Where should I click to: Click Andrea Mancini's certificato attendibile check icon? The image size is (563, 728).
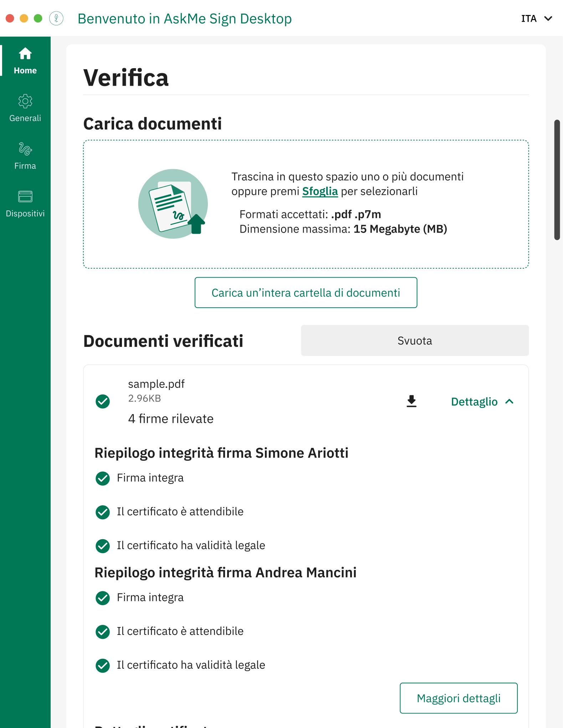(x=103, y=632)
